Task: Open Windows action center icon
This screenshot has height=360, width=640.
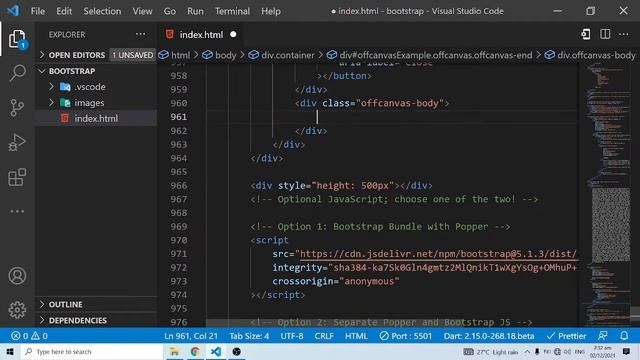Action: [x=627, y=351]
